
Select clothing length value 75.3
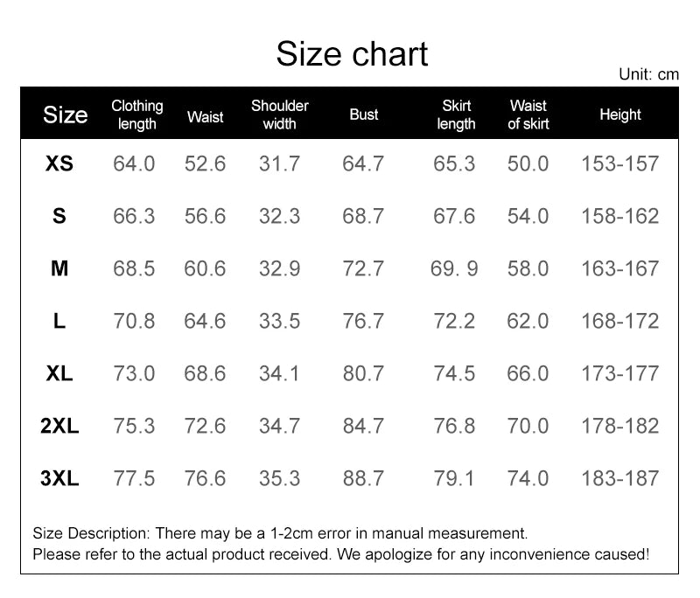(x=134, y=426)
